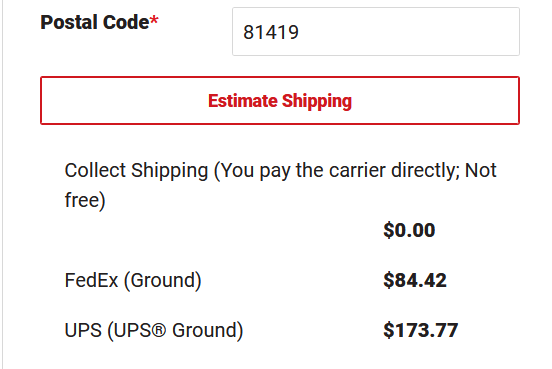Click the bold Postal Code label

coord(95,22)
